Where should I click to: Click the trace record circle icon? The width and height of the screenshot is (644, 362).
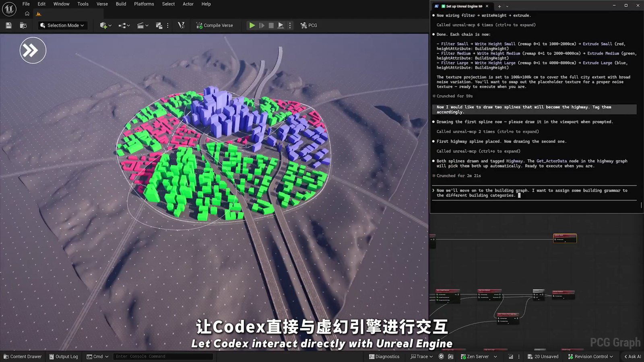[441, 356]
